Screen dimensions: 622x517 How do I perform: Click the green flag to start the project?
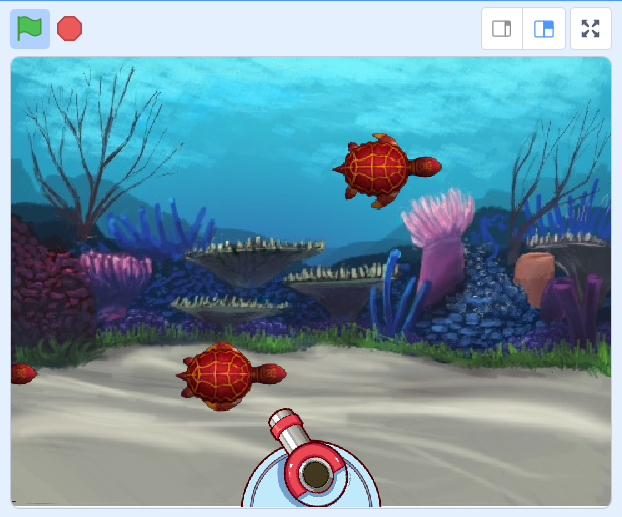coord(30,29)
